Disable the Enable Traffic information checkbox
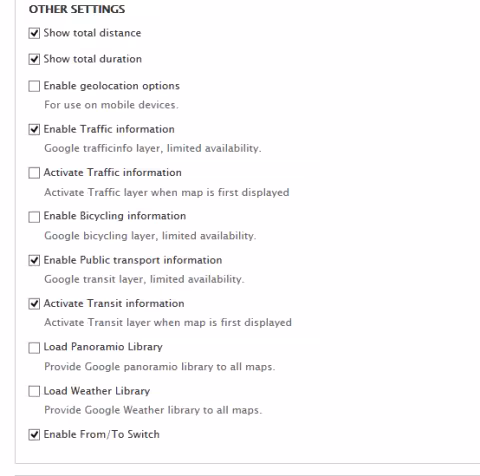This screenshot has height=476, width=480. (34, 129)
